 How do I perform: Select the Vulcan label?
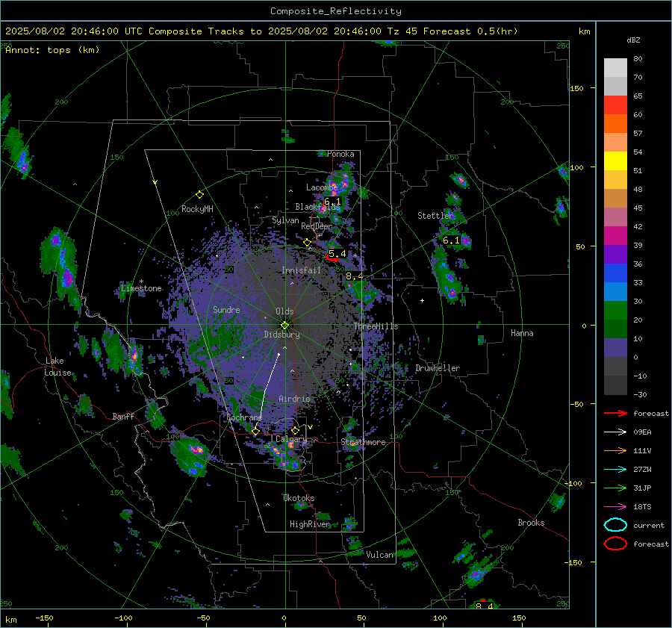tap(379, 555)
